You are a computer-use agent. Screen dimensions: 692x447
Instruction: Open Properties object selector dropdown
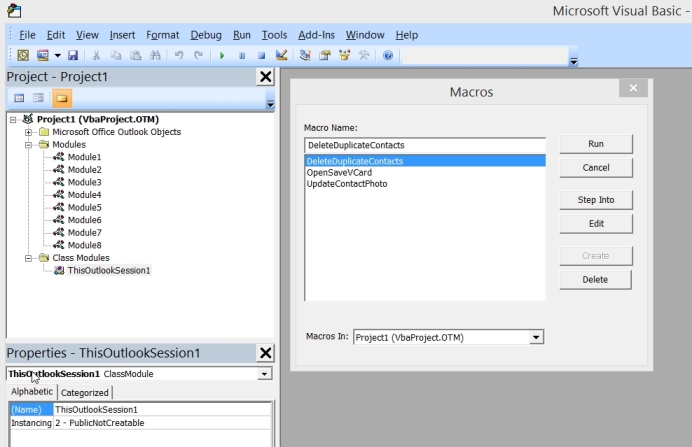coord(264,374)
